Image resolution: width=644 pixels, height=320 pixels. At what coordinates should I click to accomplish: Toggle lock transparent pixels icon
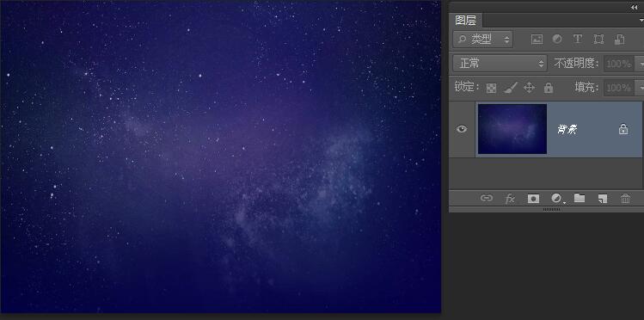491,88
